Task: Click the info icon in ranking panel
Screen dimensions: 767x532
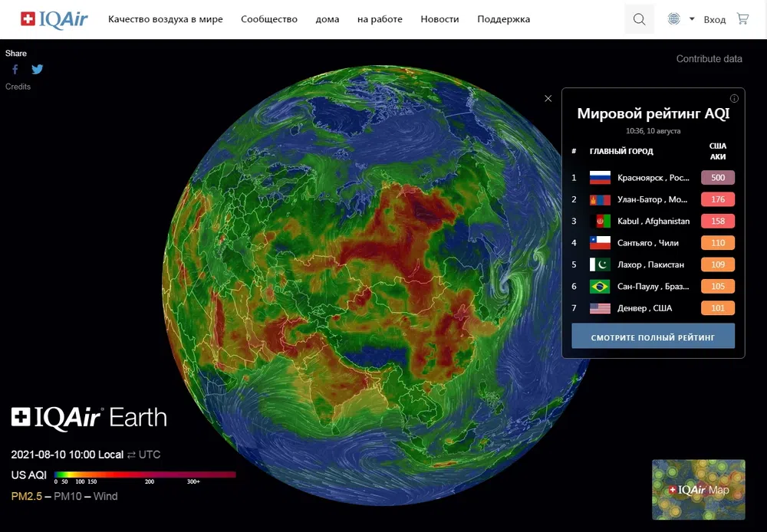Action: click(734, 98)
